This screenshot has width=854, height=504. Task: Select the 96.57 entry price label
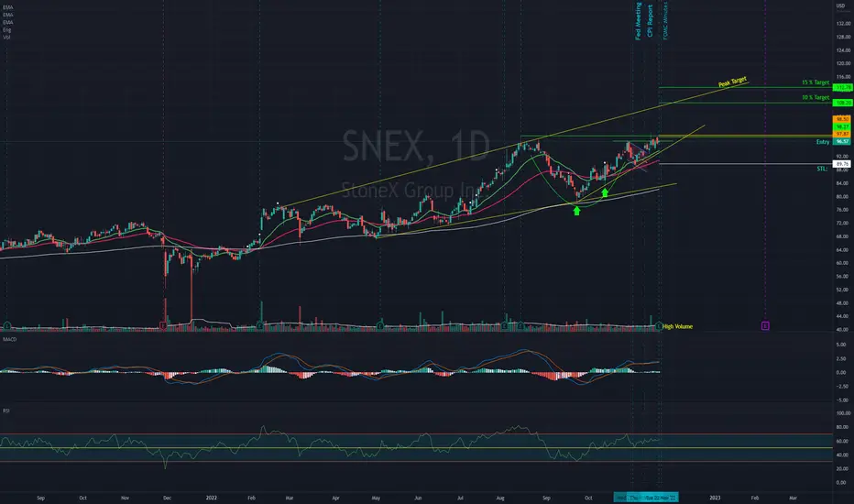tap(842, 142)
